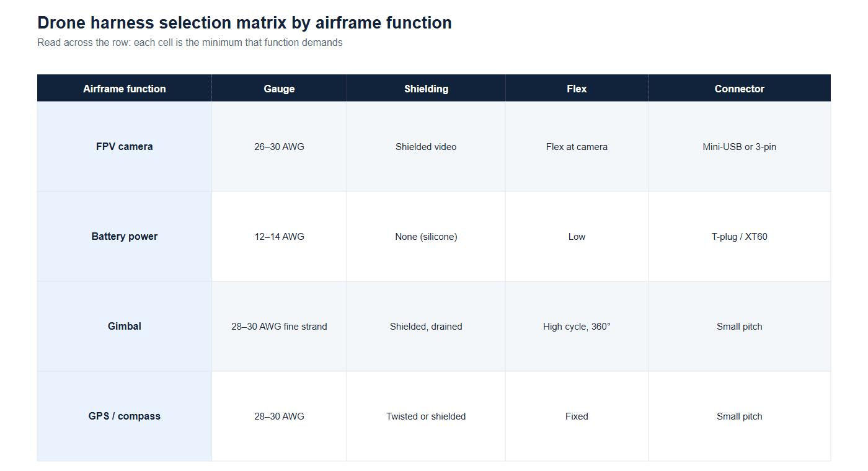Click the 'Read across the row' subtitle
The height and width of the screenshot is (471, 868).
[x=190, y=43]
